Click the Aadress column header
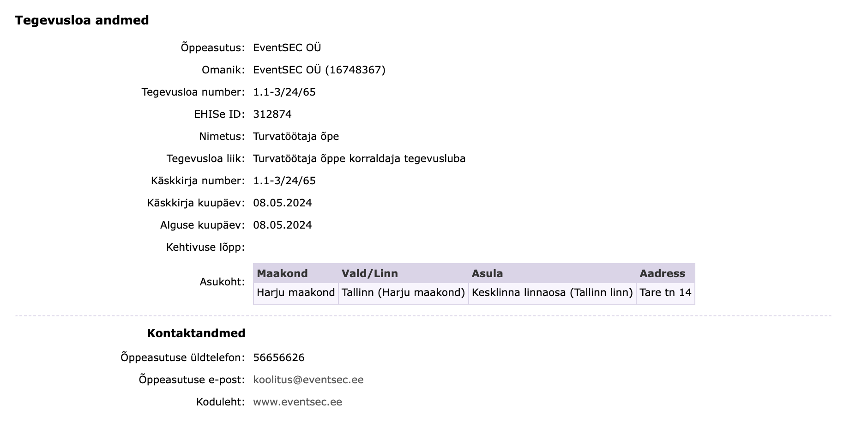This screenshot has width=868, height=435. click(x=666, y=273)
